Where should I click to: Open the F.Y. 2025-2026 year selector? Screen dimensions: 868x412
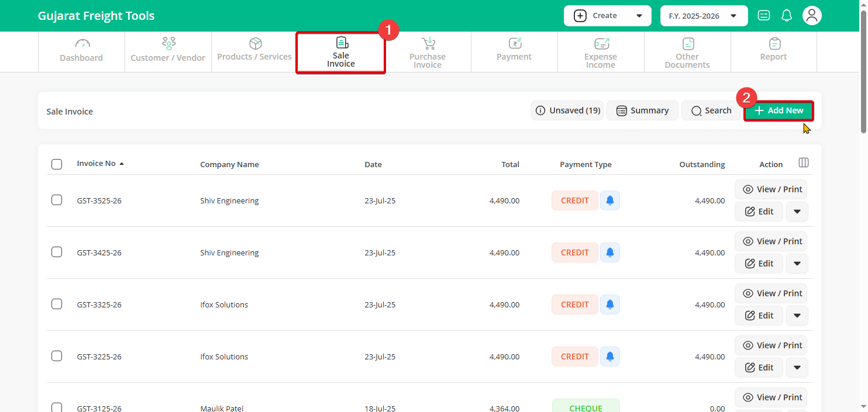(x=704, y=16)
